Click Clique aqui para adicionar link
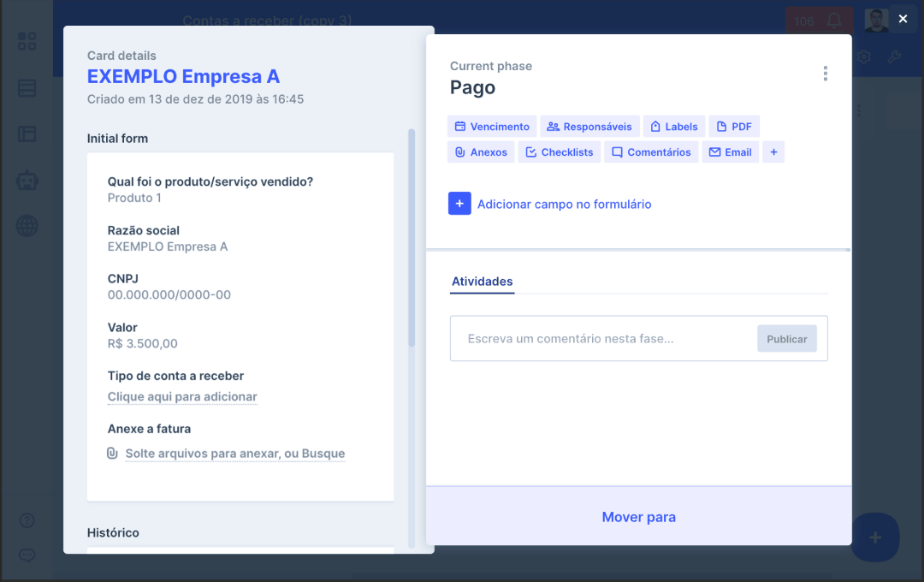Viewport: 924px width, 582px height. pos(182,397)
